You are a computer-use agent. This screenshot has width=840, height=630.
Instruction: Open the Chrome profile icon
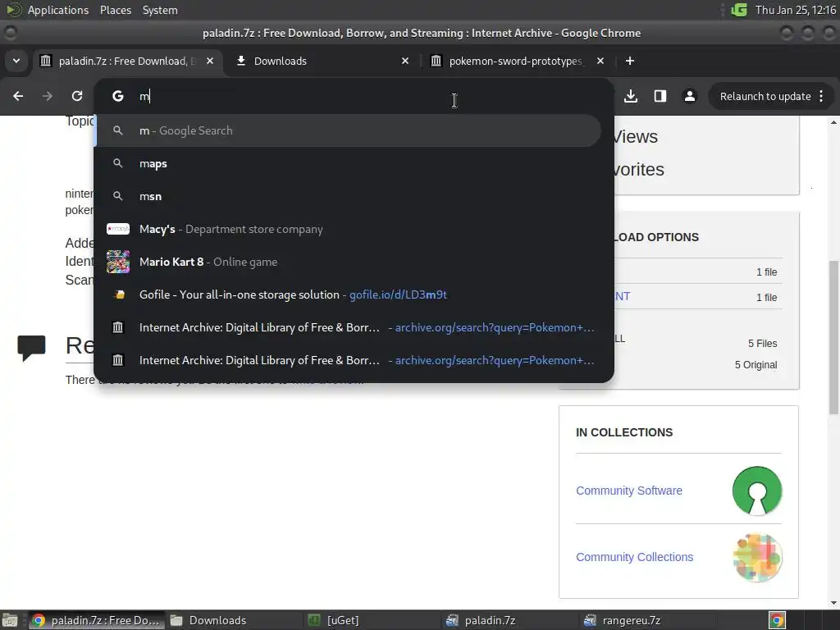tap(689, 97)
